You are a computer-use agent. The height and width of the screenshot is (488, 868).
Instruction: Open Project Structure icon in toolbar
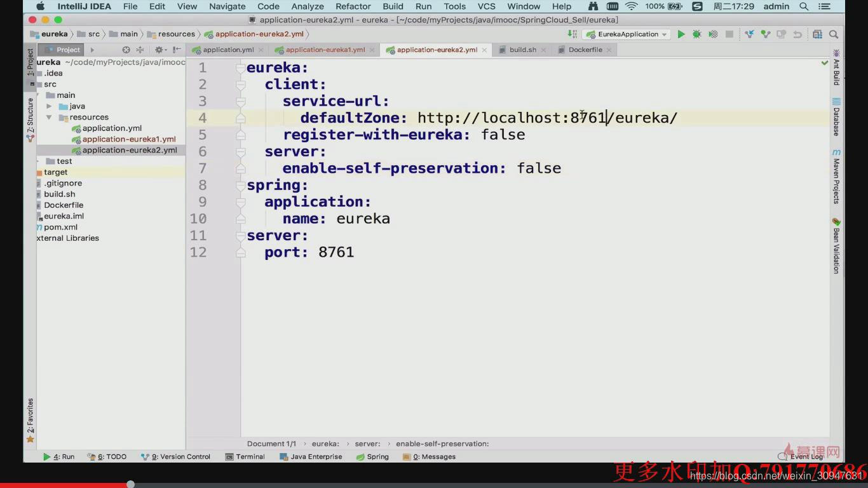click(817, 34)
